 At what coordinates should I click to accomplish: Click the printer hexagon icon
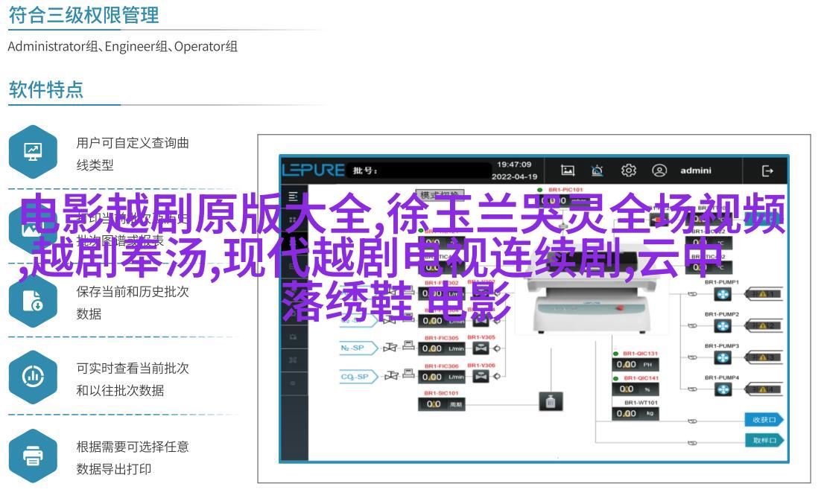pos(34,455)
